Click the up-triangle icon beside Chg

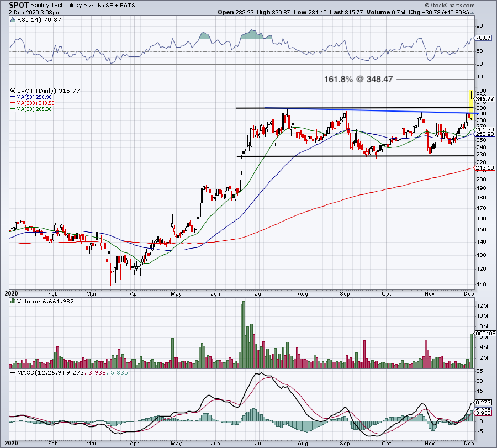coord(473,13)
